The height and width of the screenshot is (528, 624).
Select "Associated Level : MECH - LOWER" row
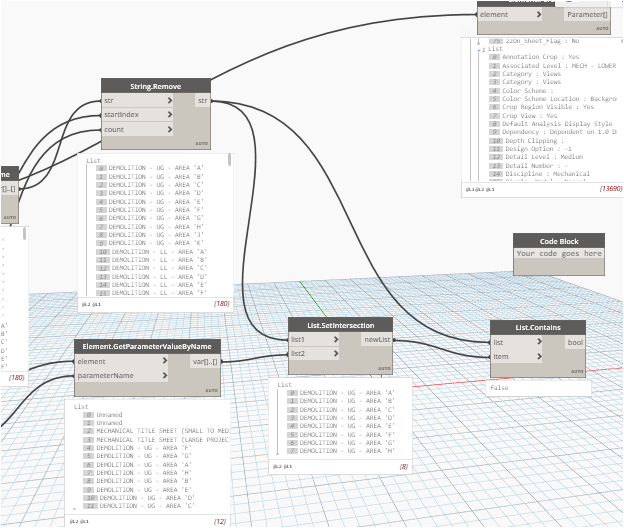(553, 66)
